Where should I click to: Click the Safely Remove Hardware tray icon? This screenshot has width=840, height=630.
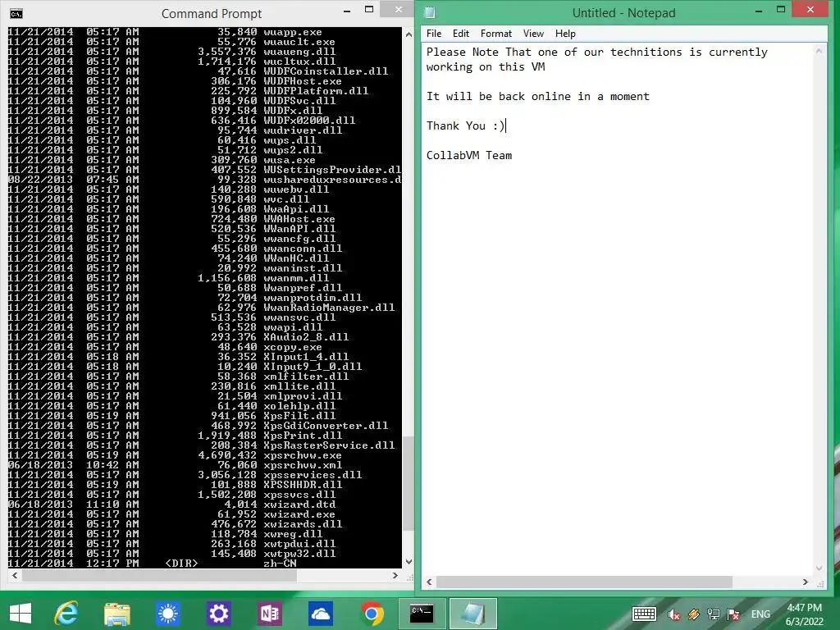click(x=694, y=614)
